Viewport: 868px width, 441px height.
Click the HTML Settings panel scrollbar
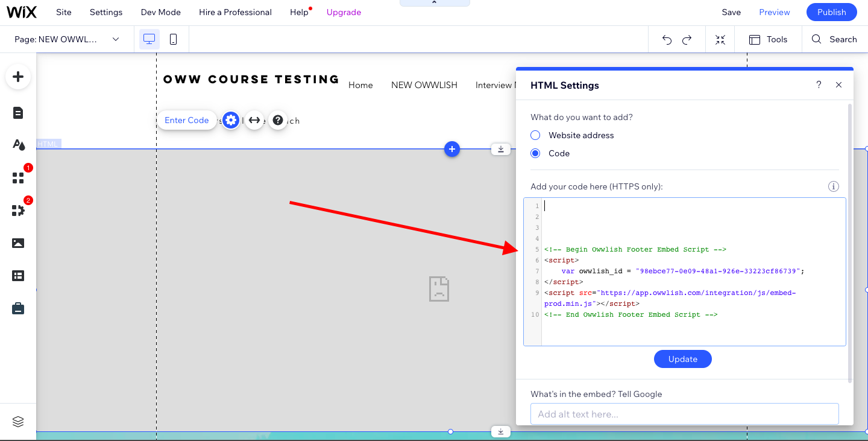(850, 243)
